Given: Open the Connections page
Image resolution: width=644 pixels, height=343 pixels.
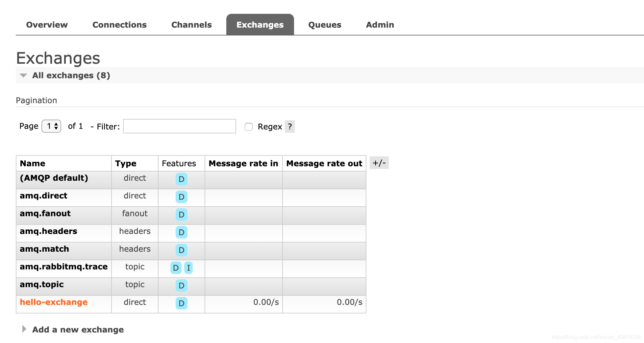Looking at the screenshot, I should [119, 24].
